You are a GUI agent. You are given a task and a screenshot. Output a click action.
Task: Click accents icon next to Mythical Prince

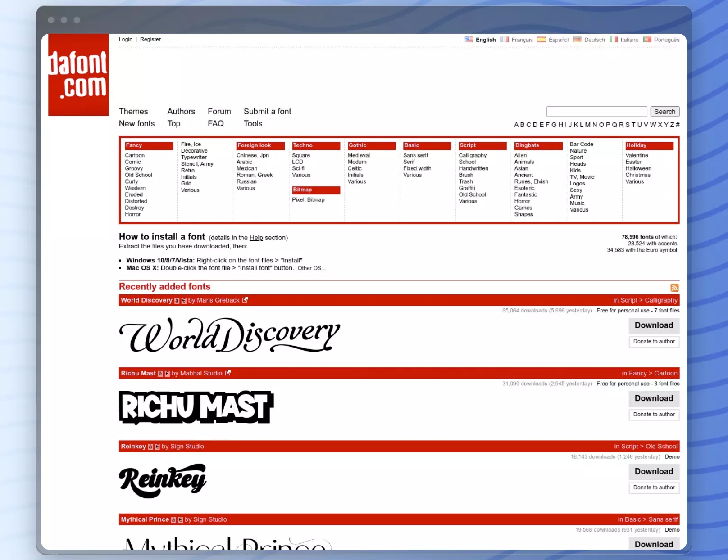coord(173,520)
